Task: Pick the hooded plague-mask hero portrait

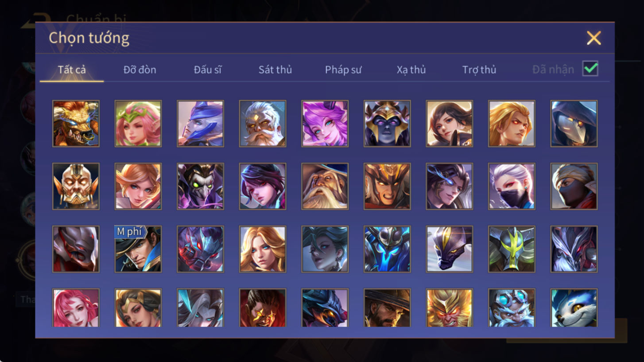Action: [x=574, y=124]
